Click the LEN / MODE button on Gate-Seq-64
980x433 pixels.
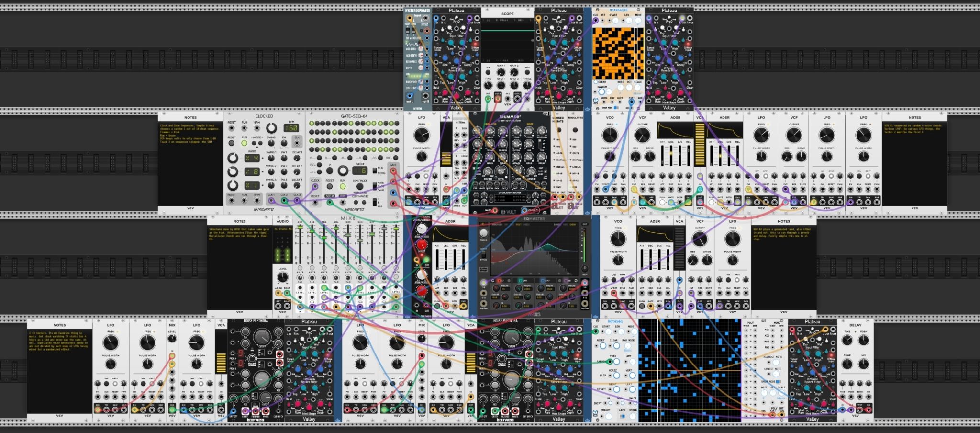coord(360,186)
